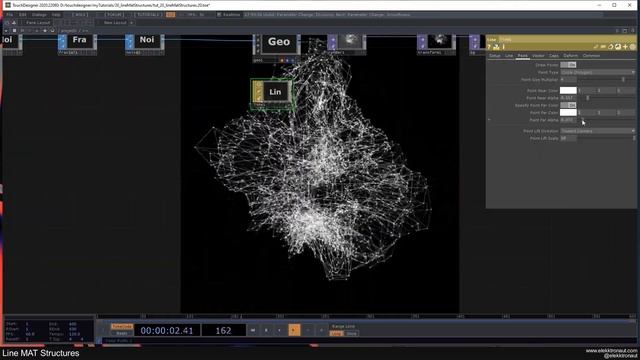This screenshot has width=640, height=360.
Task: Click the info 'i' icon in parameter panel
Action: pos(503,47)
